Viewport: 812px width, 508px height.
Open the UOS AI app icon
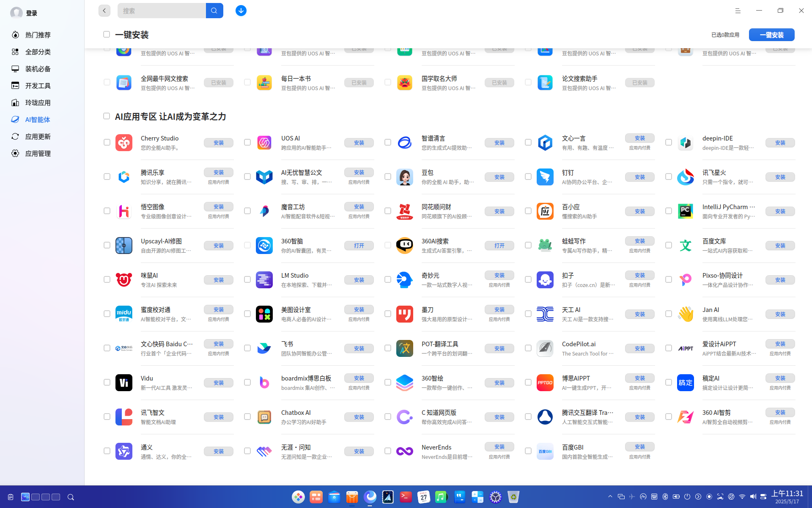coord(264,143)
